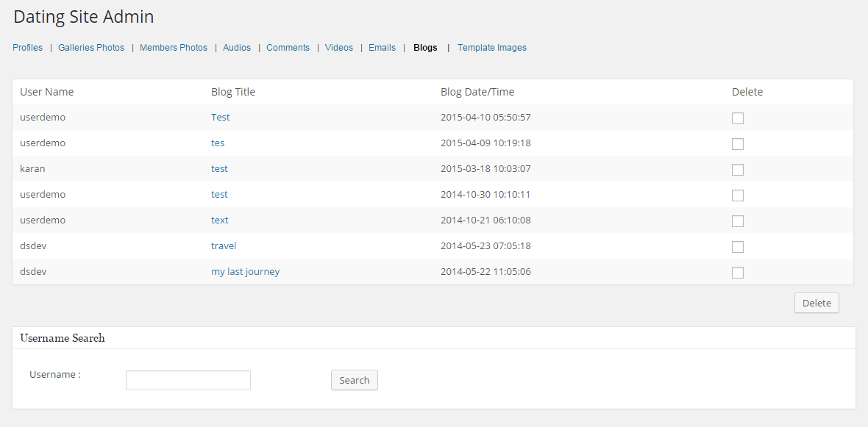Open the Comments tab
The height and width of the screenshot is (427, 868).
click(288, 48)
